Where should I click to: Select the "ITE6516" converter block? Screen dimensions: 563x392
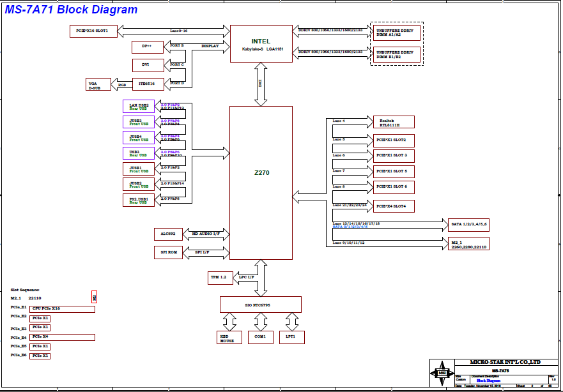point(148,84)
